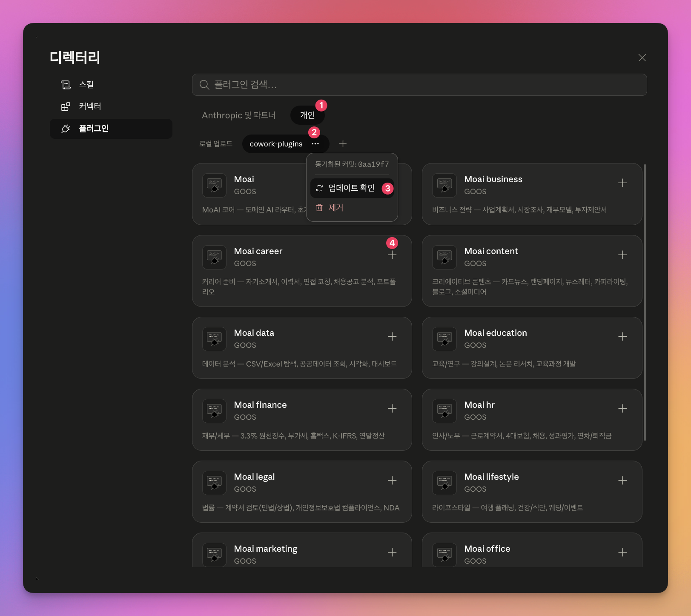Screen dimensions: 691x616
Task: Choose 제거 from the menu
Action: [x=352, y=208]
